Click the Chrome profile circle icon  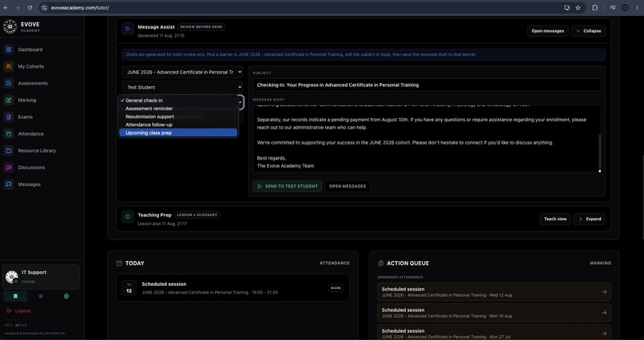click(625, 7)
